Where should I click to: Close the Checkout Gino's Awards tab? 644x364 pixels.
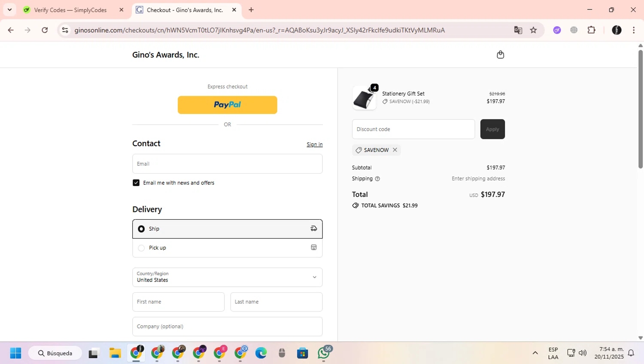pos(234,10)
